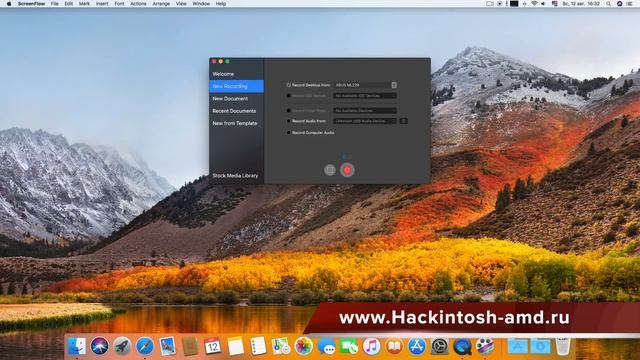Toggle the Record Audio from checkbox
The width and height of the screenshot is (640, 360).
[289, 121]
